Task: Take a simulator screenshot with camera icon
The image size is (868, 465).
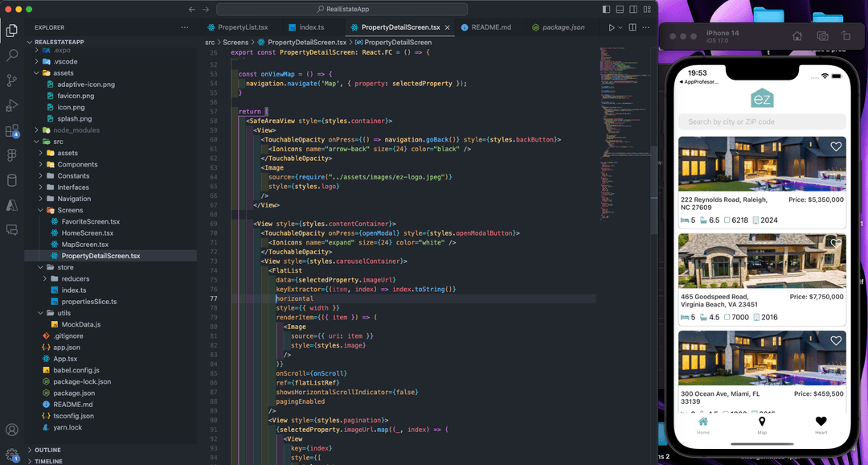Action: (822, 36)
